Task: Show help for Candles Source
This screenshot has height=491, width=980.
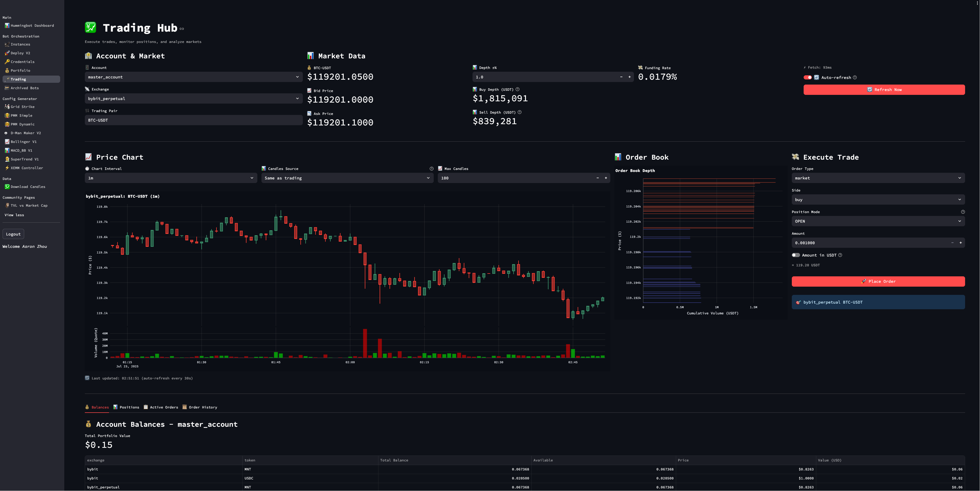Action: pos(431,169)
